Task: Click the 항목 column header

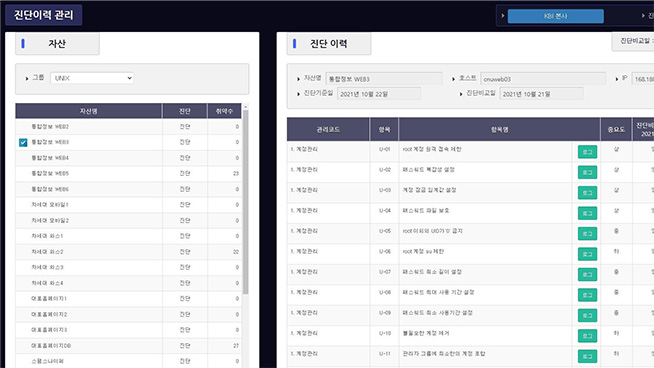Action: (x=384, y=129)
